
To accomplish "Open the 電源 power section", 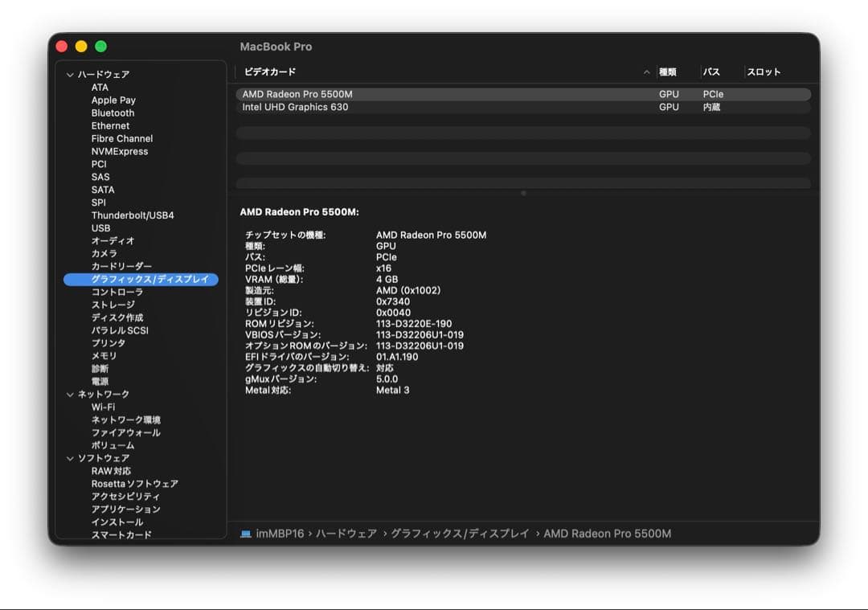I will pyautogui.click(x=100, y=381).
